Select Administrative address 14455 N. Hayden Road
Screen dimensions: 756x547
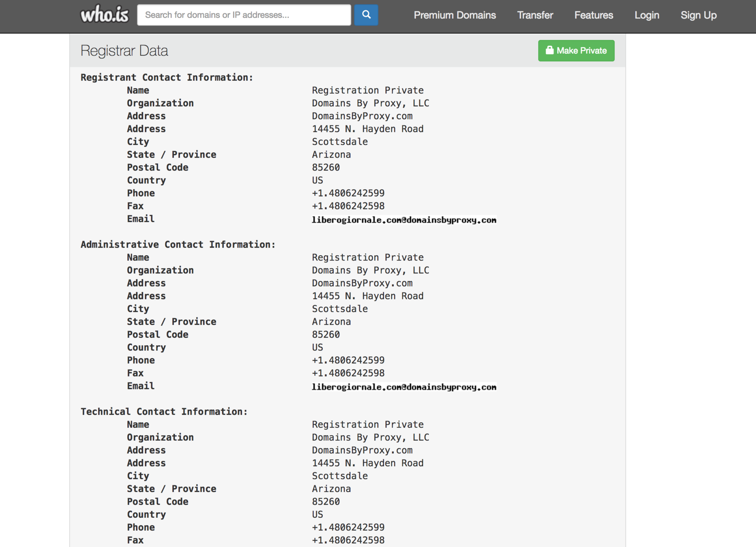[x=367, y=296]
